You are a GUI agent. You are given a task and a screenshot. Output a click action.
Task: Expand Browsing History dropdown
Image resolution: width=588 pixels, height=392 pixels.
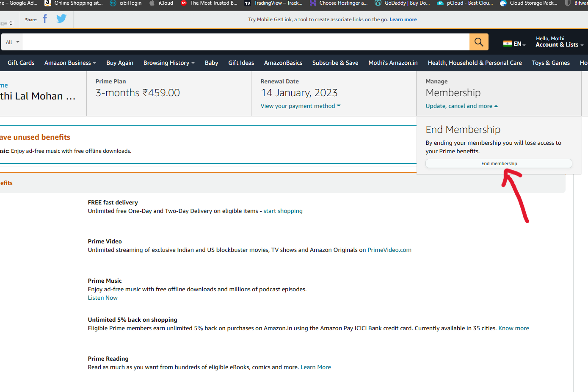click(x=169, y=63)
